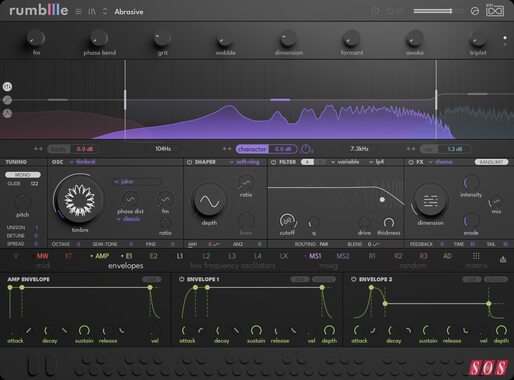Click the grit macro knob
The image size is (514, 380).
click(162, 39)
